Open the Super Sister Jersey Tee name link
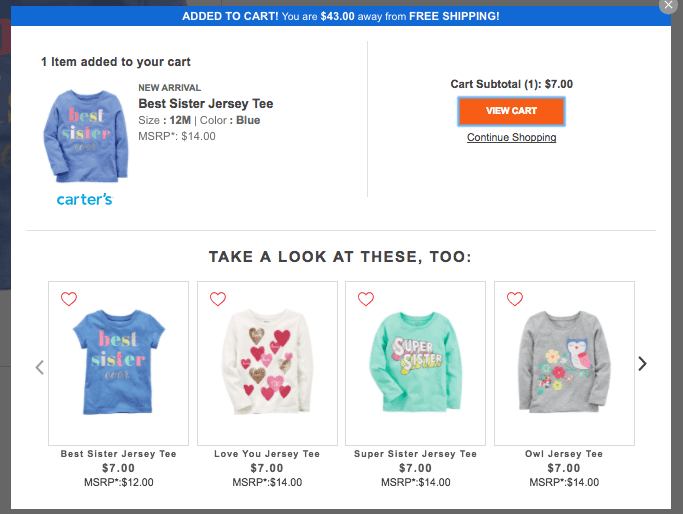The height and width of the screenshot is (514, 683). click(415, 454)
